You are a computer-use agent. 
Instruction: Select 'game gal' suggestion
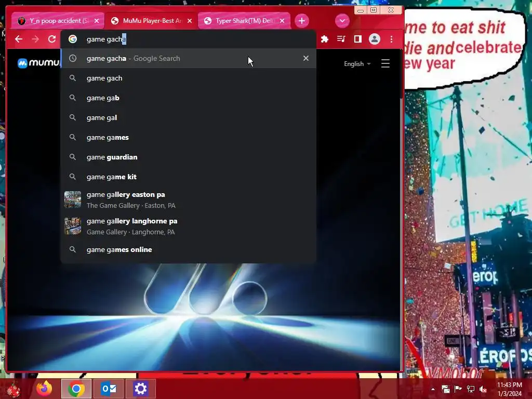coord(188,117)
